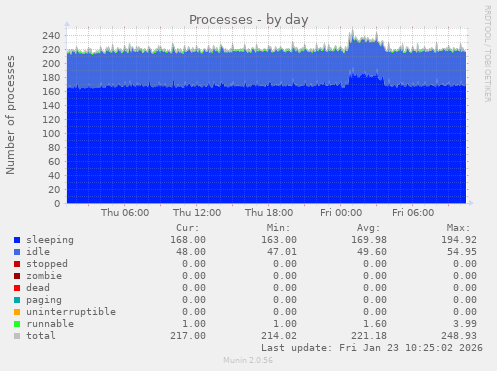Click sleeping current value 168.00

[x=188, y=240]
